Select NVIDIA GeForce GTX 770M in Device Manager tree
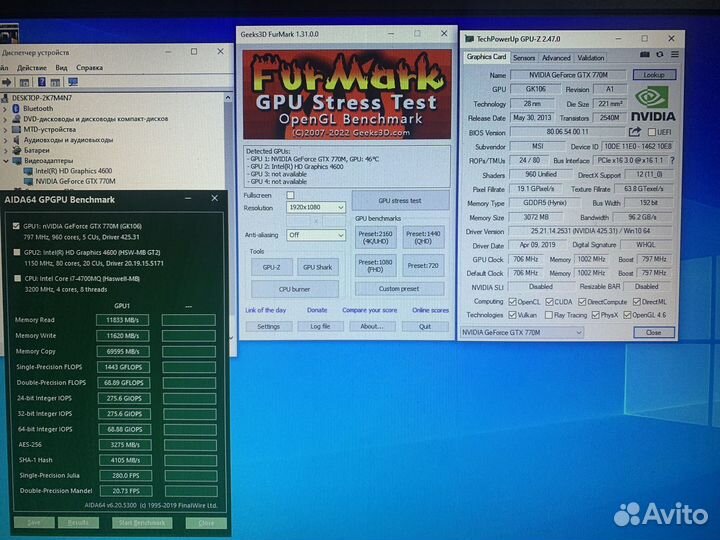This screenshot has width=720, height=540. click(x=75, y=181)
